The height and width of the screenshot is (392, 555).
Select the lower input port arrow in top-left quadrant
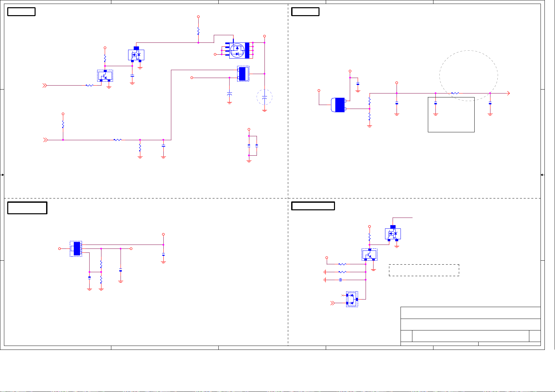coord(45,140)
